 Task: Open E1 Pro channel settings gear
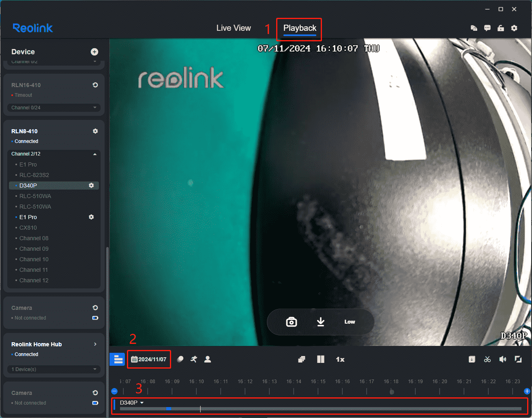coord(91,217)
